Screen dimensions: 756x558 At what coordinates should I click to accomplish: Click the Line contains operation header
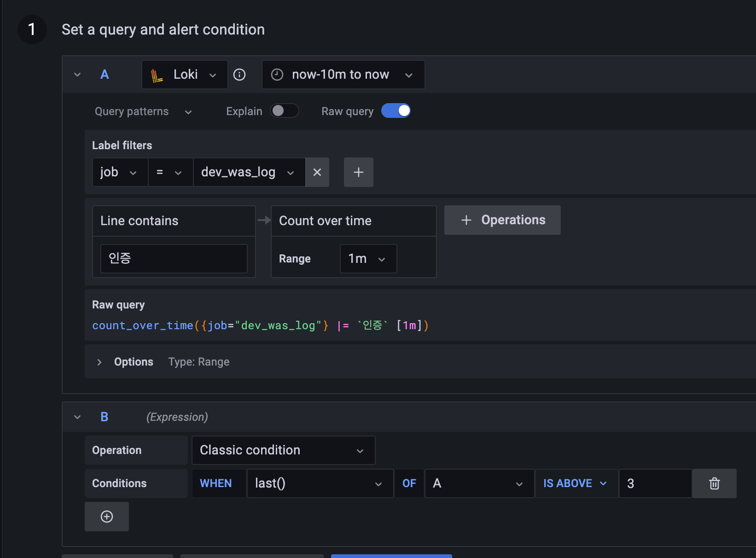point(174,221)
